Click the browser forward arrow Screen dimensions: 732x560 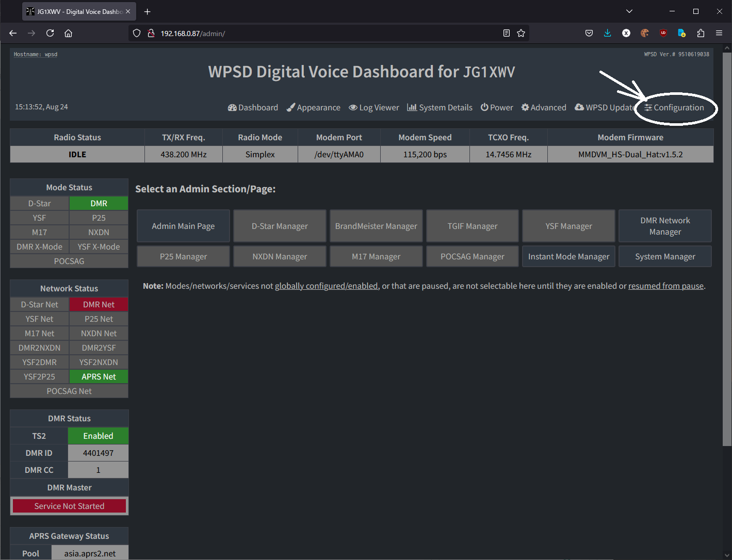click(31, 33)
